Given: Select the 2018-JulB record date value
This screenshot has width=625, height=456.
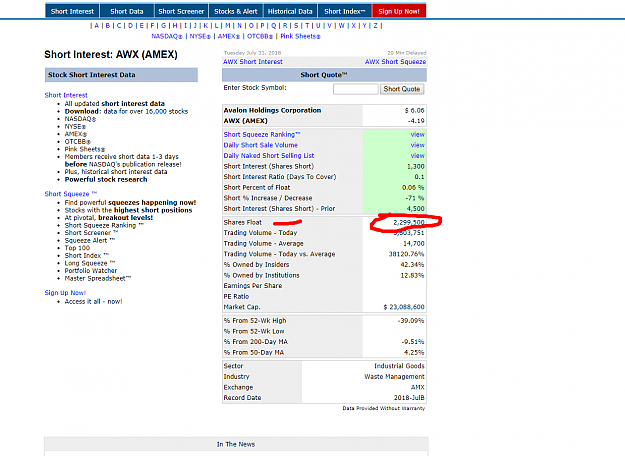Looking at the screenshot, I should point(409,398).
